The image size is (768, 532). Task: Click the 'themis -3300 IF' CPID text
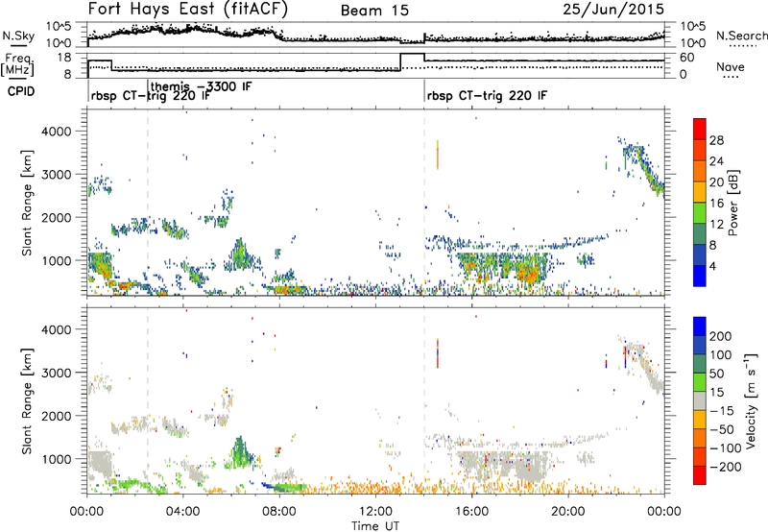[202, 86]
